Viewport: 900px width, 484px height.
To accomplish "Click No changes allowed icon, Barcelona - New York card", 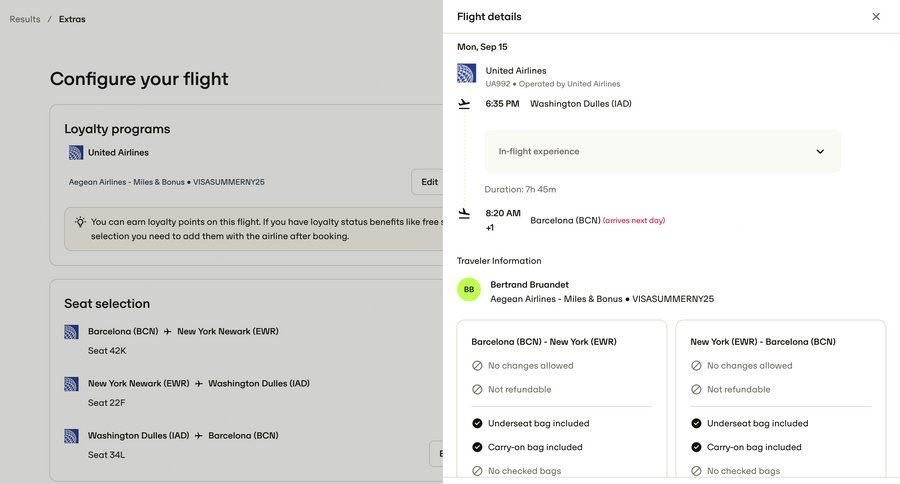I will (477, 366).
